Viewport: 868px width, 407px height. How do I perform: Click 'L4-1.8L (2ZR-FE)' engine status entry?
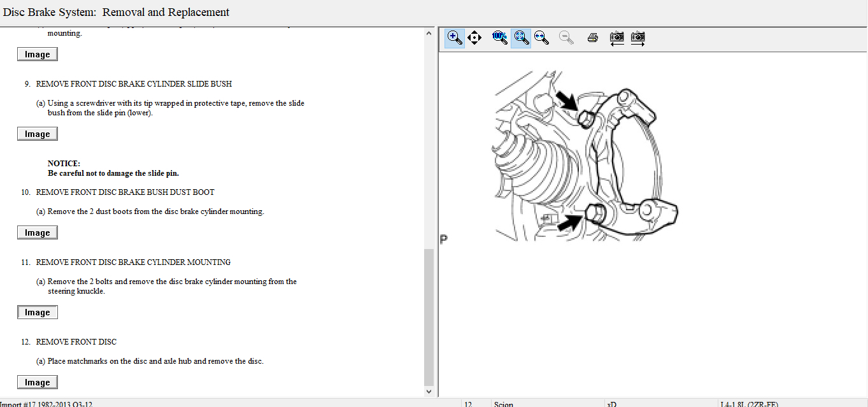(x=749, y=404)
